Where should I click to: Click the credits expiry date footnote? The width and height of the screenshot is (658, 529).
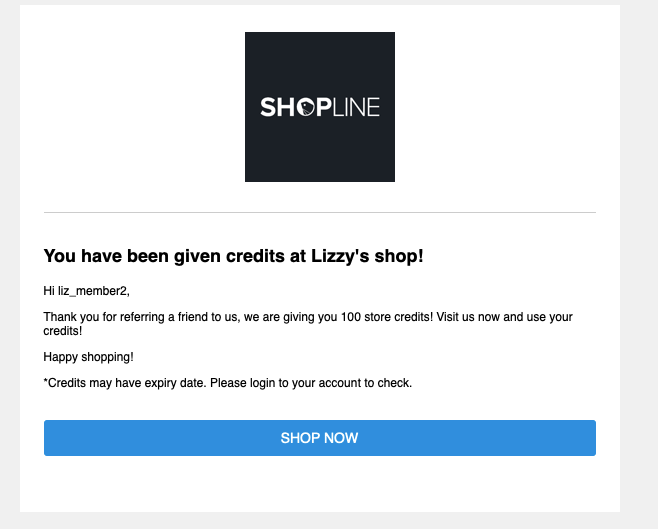coord(228,383)
